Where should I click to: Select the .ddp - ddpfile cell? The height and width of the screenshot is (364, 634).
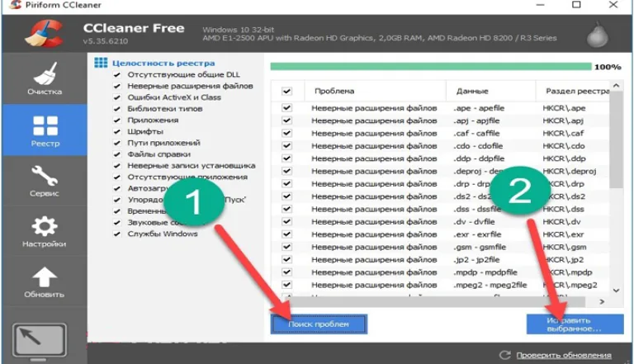tap(479, 158)
